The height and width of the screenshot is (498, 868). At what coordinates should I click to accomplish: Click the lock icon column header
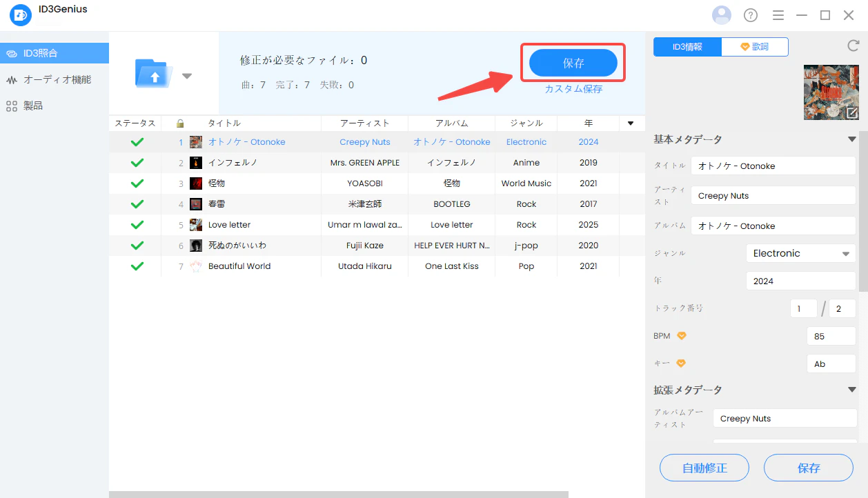(x=180, y=123)
